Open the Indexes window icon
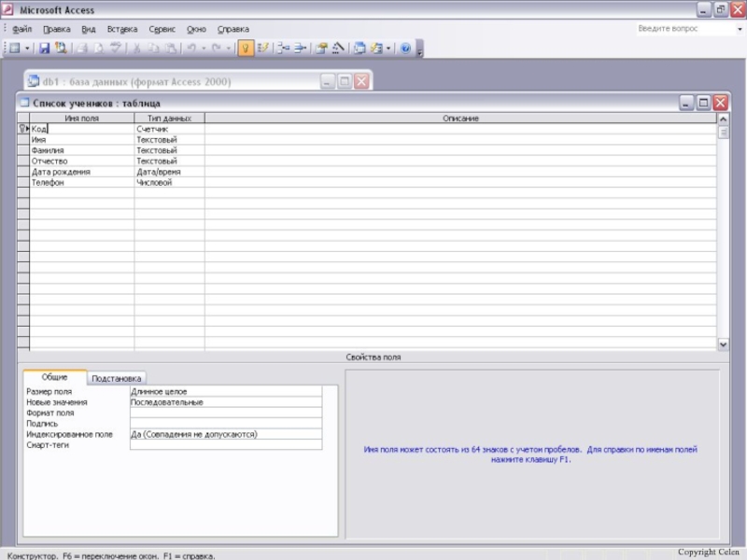The height and width of the screenshot is (560, 747). (263, 48)
